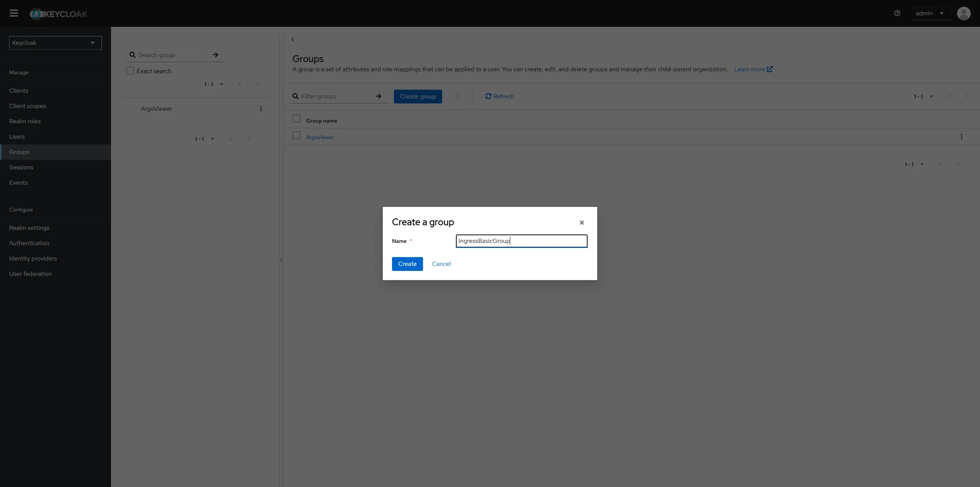Screen dimensions: 980x487
Task: Open Users in the sidebar
Action: pos(56,137)
